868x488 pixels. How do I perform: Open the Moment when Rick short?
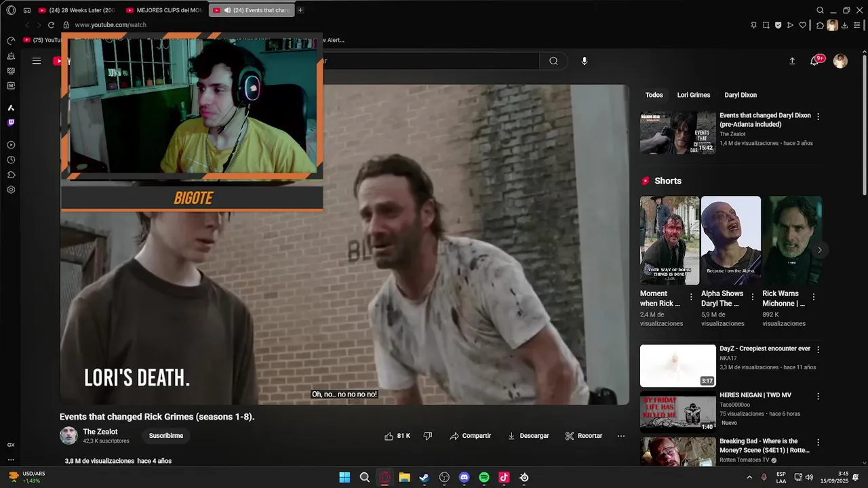click(670, 241)
